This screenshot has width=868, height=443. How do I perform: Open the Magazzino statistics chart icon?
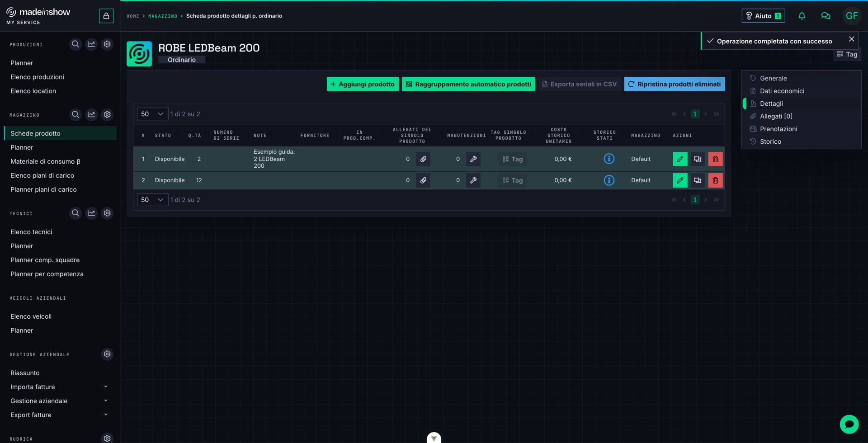point(91,115)
